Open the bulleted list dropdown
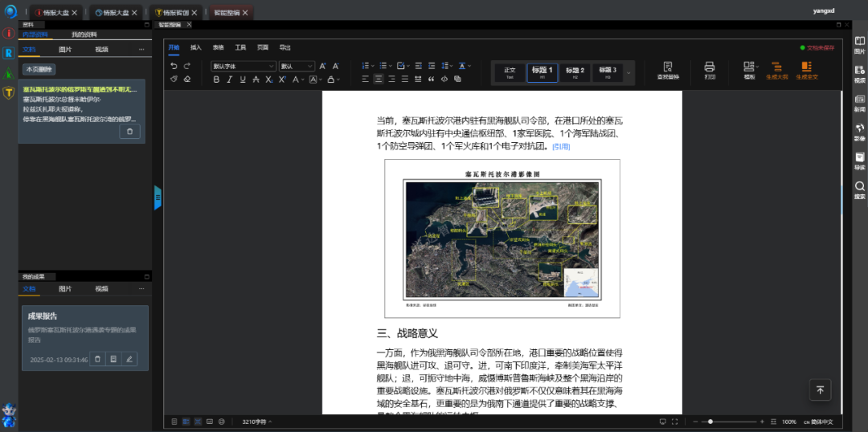Image resolution: width=868 pixels, height=432 pixels. (391, 66)
